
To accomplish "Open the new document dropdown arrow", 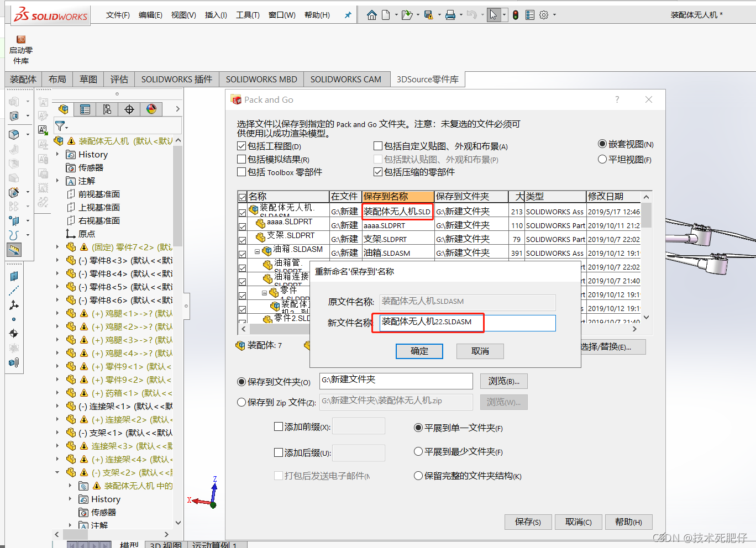I will point(396,15).
